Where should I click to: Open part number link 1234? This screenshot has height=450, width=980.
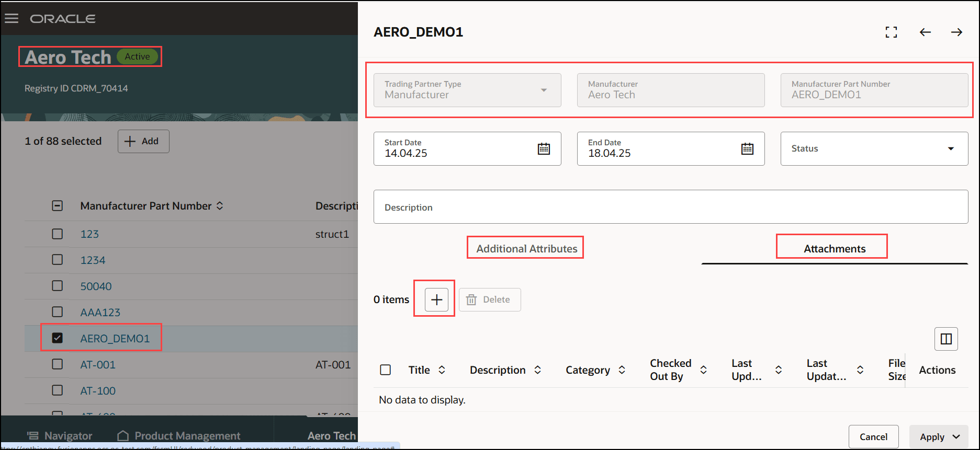coord(93,260)
